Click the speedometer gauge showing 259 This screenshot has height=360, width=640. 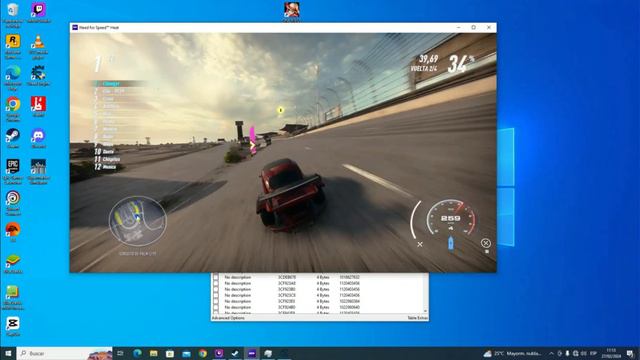point(451,219)
